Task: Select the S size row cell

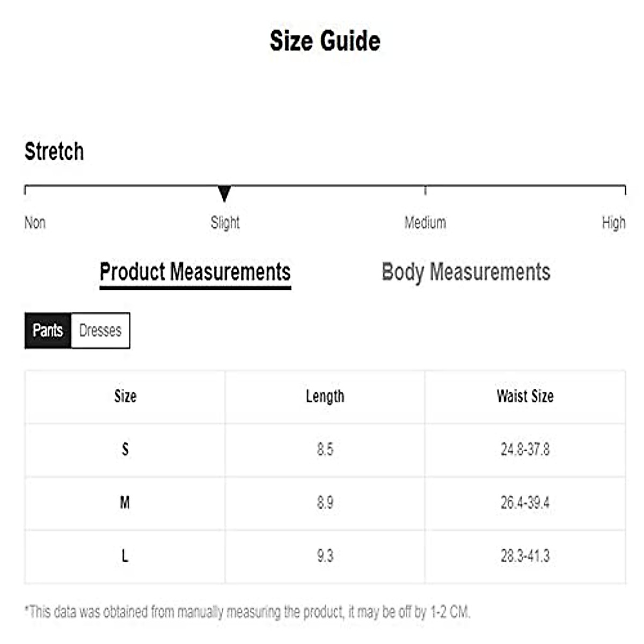Action: click(125, 449)
